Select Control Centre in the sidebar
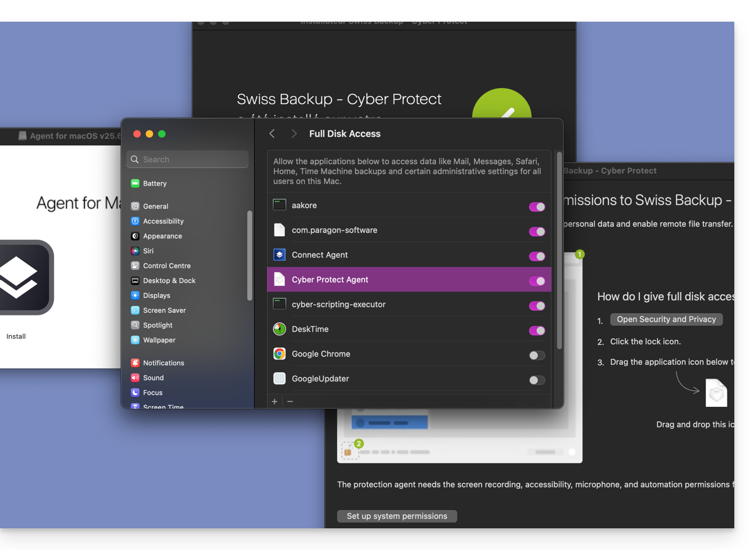 (x=160, y=266)
